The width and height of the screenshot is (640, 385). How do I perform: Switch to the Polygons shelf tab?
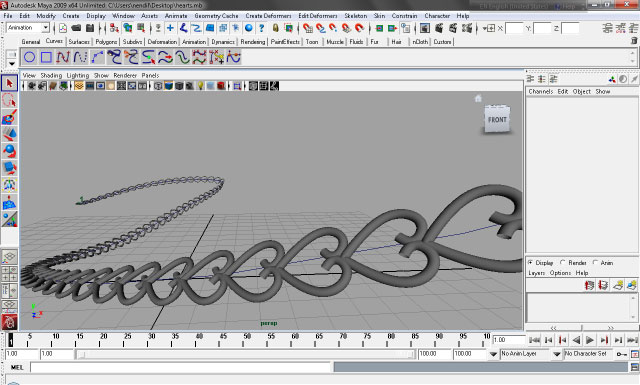(106, 42)
